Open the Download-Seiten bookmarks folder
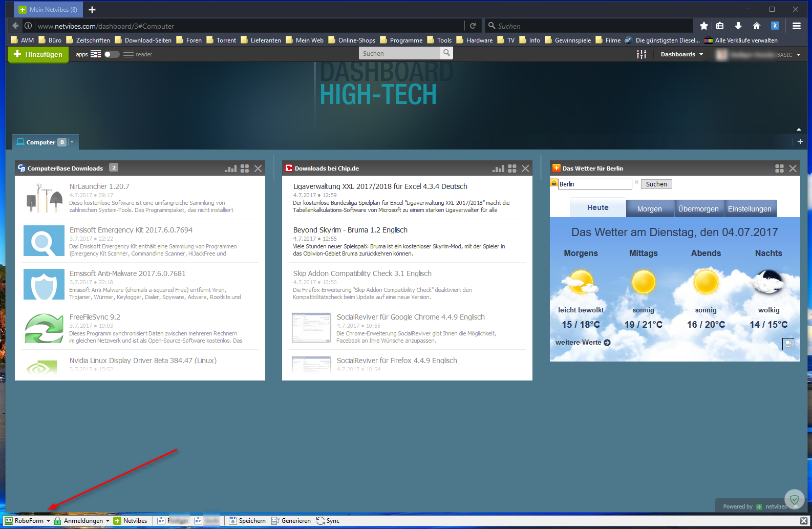This screenshot has height=529, width=812. click(x=143, y=40)
